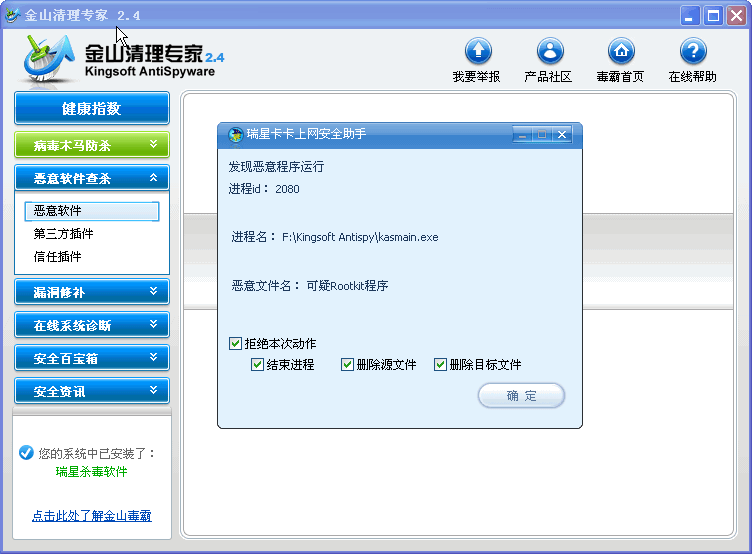
Task: Click the blue checkmark status icon
Action: pyautogui.click(x=26, y=452)
